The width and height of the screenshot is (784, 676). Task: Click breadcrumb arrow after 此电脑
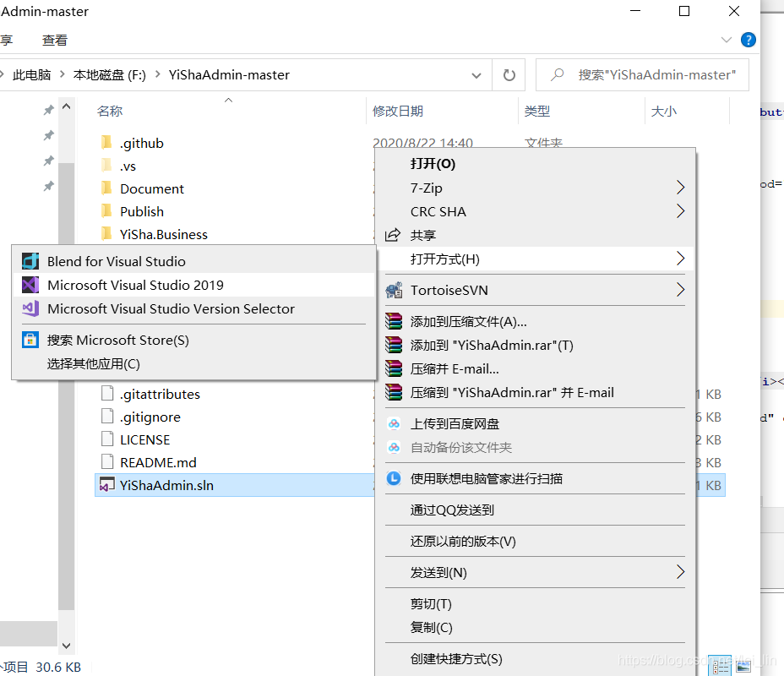(63, 74)
